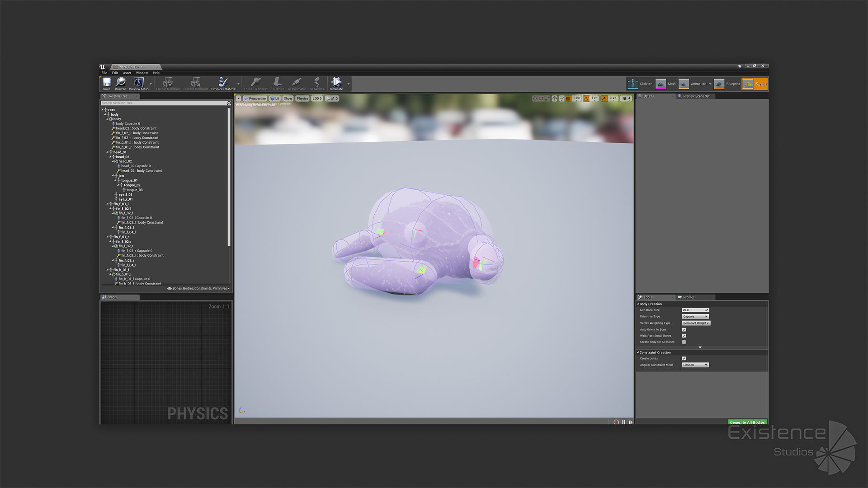Image resolution: width=868 pixels, height=488 pixels.
Task: Uncheck Auto Orient to Bone
Action: 684,329
